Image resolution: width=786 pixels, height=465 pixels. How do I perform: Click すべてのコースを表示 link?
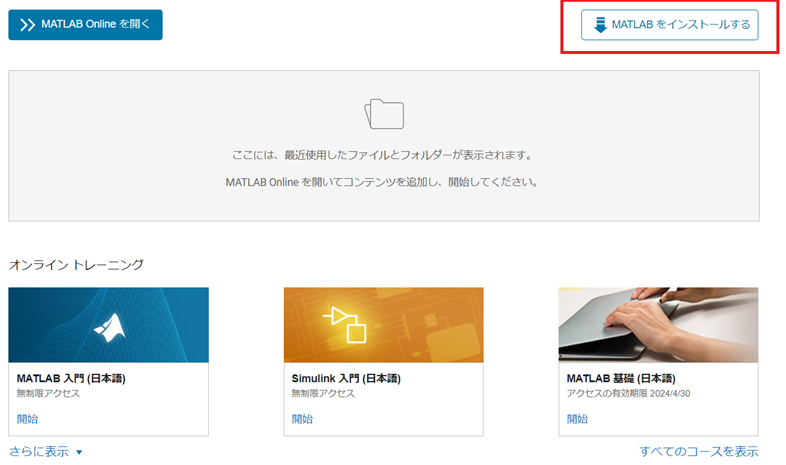pyautogui.click(x=699, y=451)
